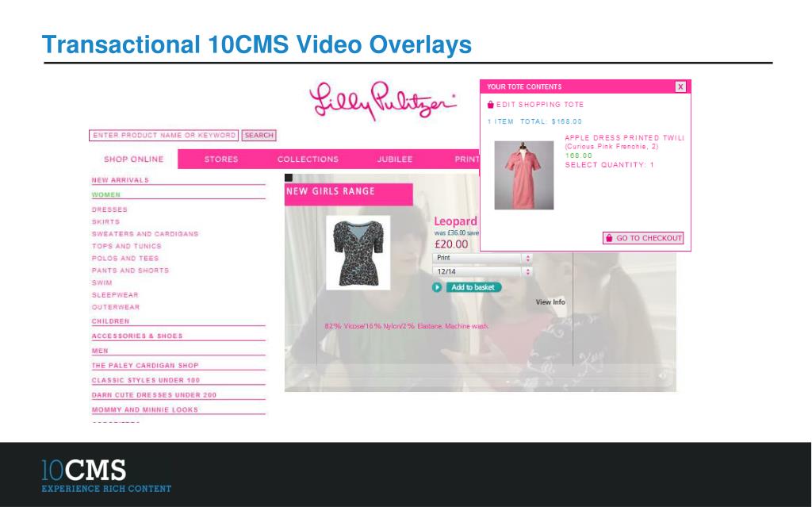Image resolution: width=812 pixels, height=507 pixels.
Task: Open the Collections tab
Action: pos(308,159)
